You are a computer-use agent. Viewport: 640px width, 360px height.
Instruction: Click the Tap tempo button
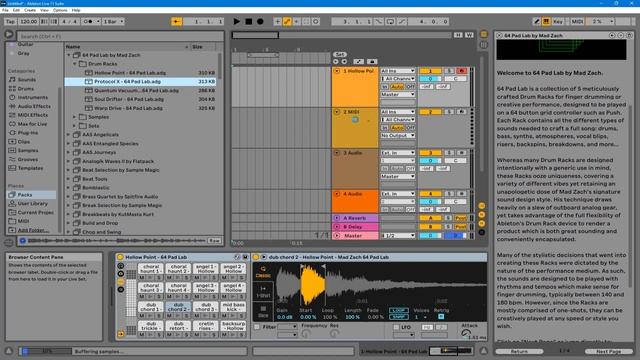click(11, 21)
